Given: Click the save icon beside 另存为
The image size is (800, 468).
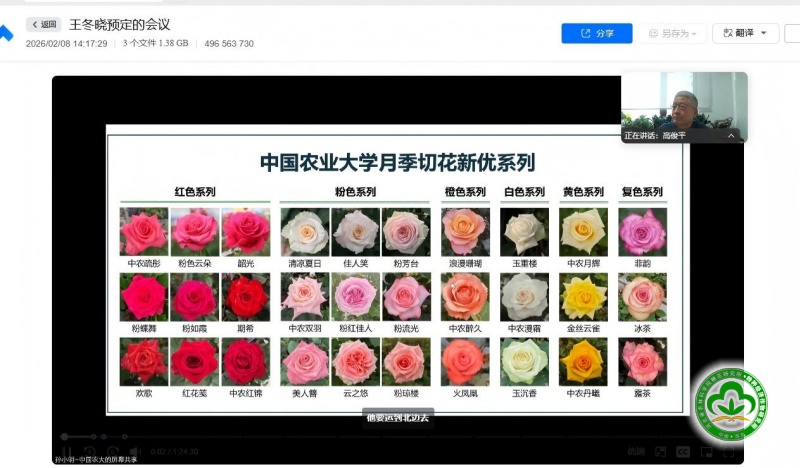Looking at the screenshot, I should (653, 33).
